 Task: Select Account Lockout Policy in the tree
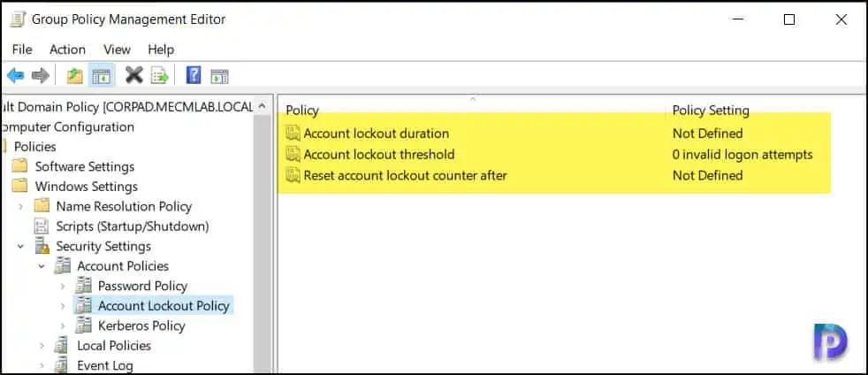[x=164, y=306]
